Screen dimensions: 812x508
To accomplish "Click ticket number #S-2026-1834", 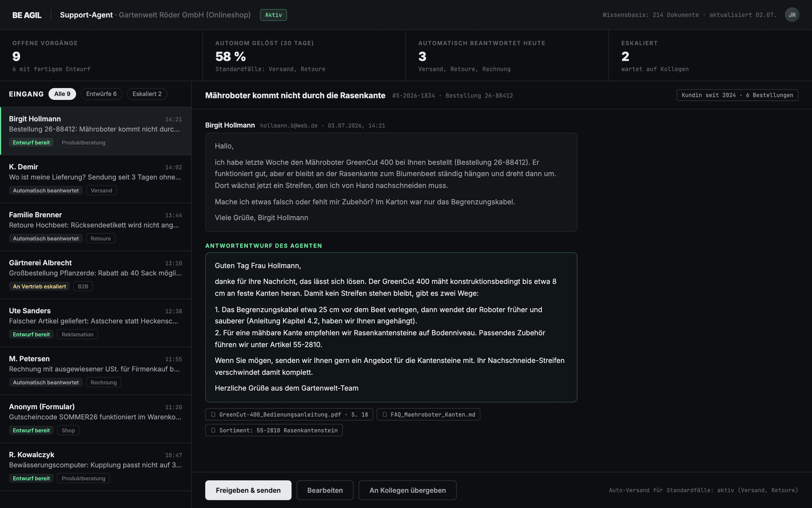I will 413,96.
